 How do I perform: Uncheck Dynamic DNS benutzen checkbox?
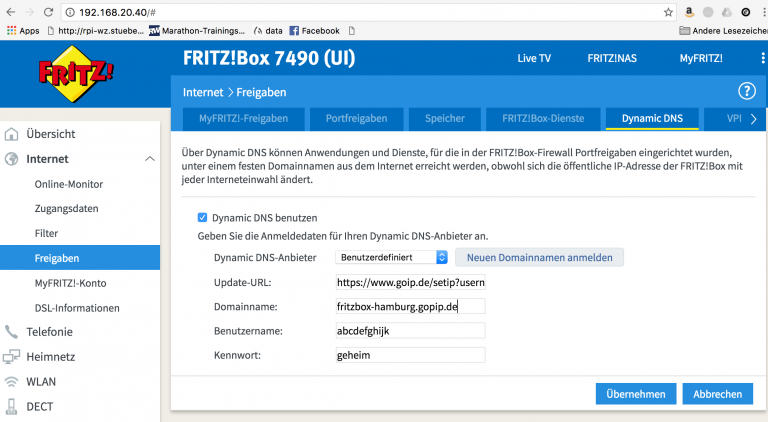pos(203,217)
